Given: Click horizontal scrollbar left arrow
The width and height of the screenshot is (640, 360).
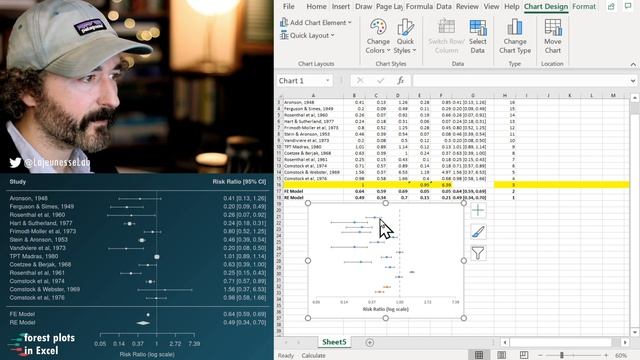Looking at the screenshot, I should [505, 342].
